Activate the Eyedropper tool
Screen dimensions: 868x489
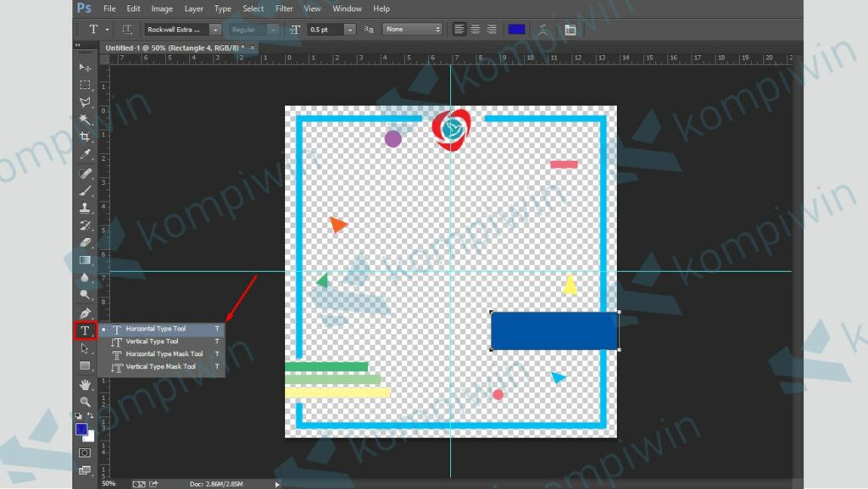point(85,154)
